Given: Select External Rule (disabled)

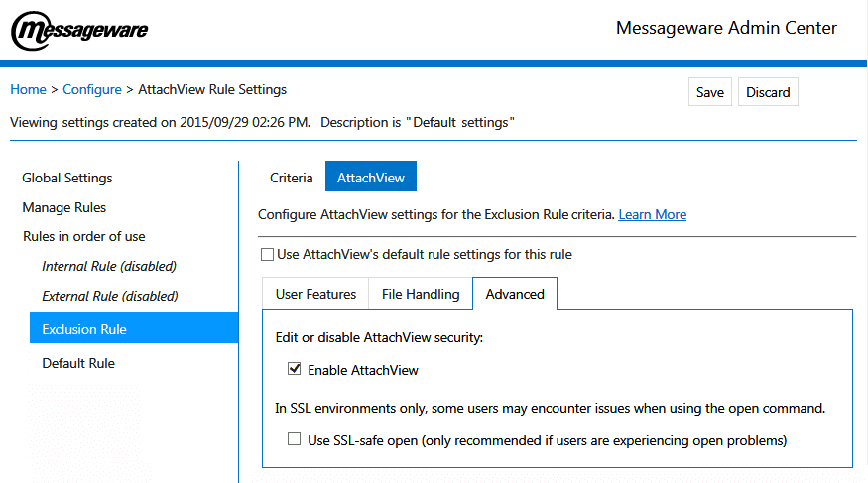Looking at the screenshot, I should coord(110,296).
